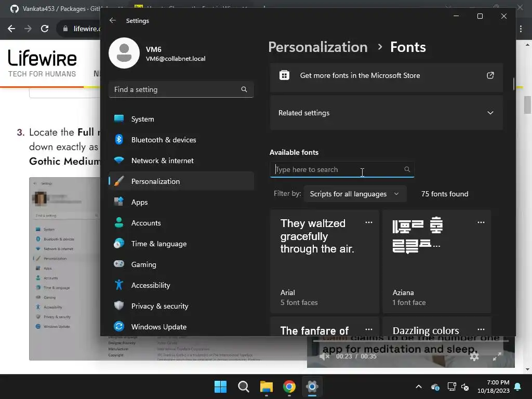Select Bluetooth & devices in sidebar
Viewport: 532px width, 399px height.
(181, 140)
